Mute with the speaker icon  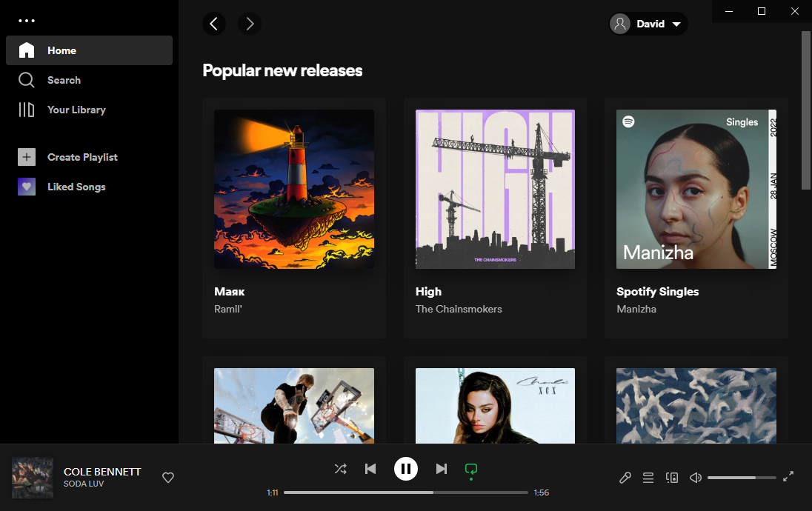[696, 478]
